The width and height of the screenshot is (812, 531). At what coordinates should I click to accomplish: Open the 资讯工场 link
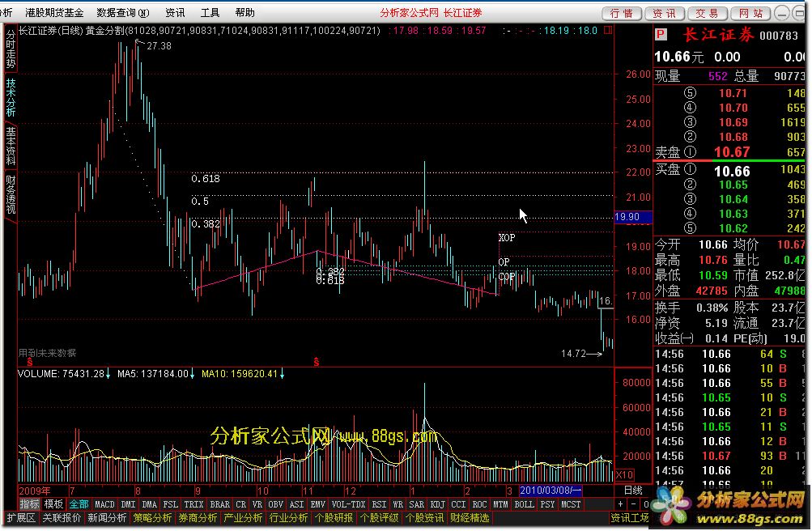tap(630, 517)
